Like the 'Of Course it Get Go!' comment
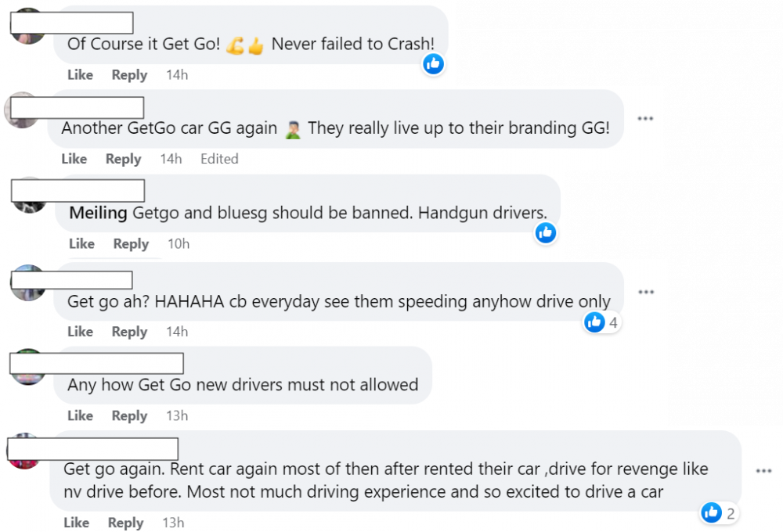The image size is (783, 532). pos(81,75)
